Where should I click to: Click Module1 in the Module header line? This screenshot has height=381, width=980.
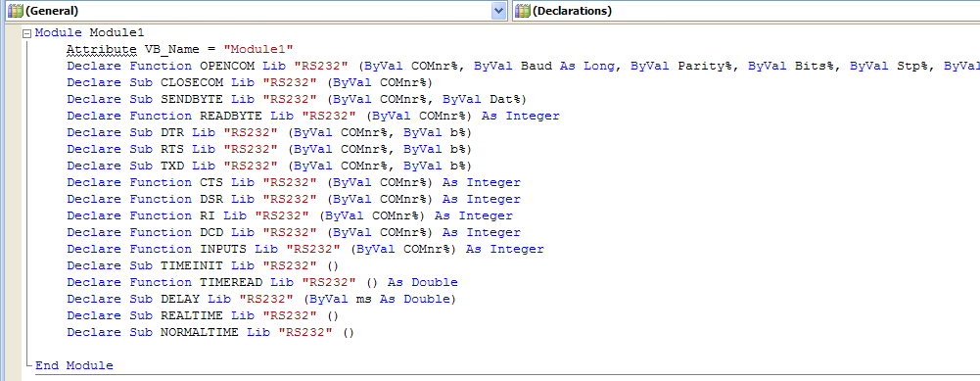point(117,32)
